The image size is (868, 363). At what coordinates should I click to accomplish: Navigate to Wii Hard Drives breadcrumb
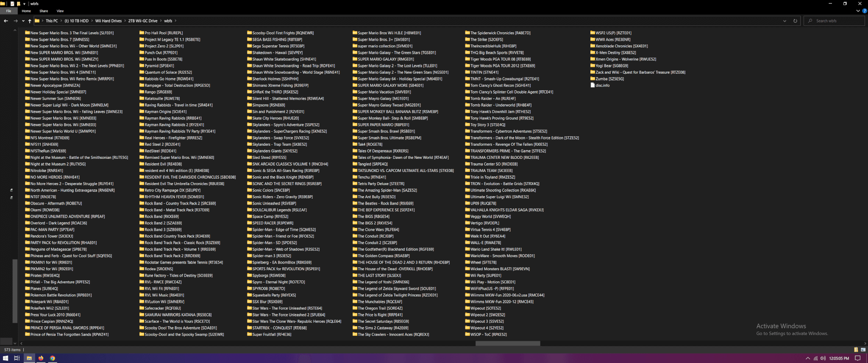click(108, 21)
